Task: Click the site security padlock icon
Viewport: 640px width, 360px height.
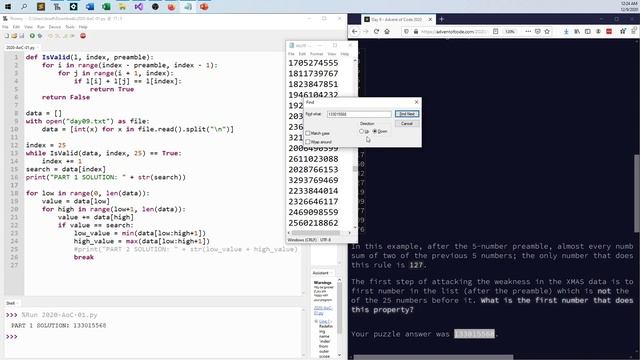Action: pyautogui.click(x=416, y=31)
